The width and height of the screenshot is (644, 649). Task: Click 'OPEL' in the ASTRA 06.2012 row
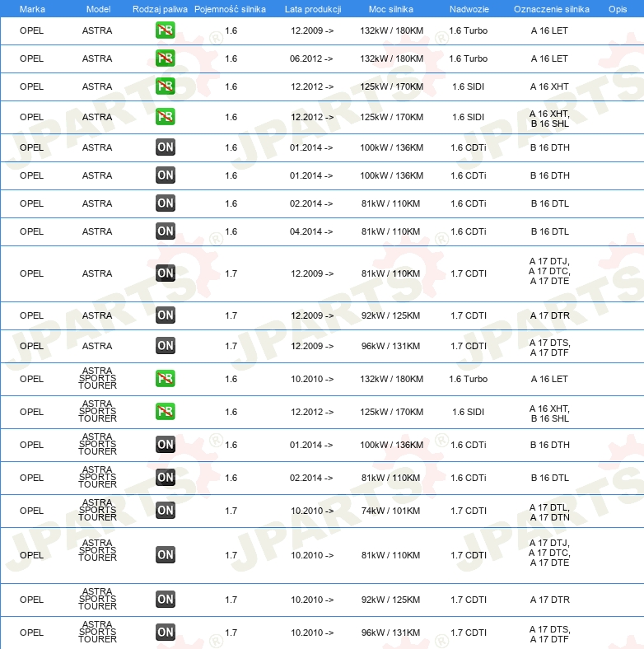point(31,58)
